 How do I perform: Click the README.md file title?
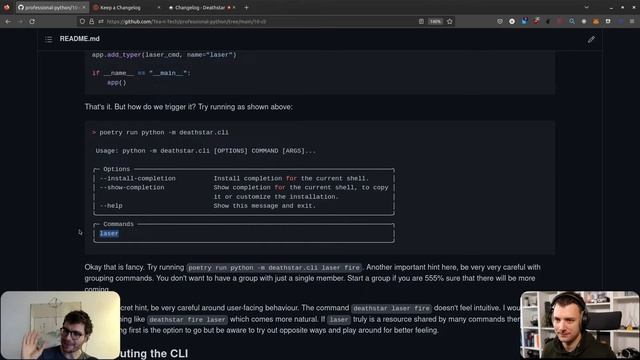(80, 39)
